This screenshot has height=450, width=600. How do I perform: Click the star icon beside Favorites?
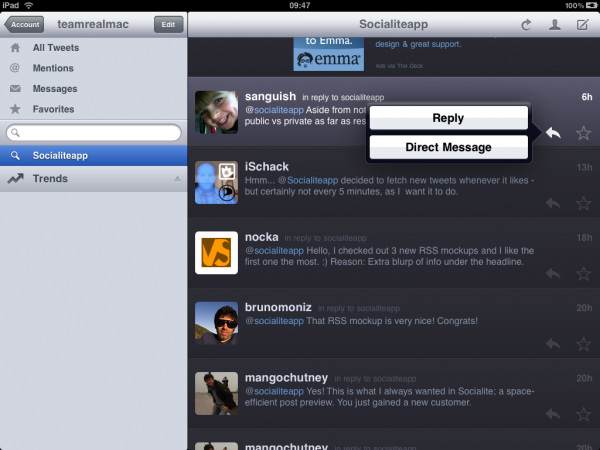15,109
